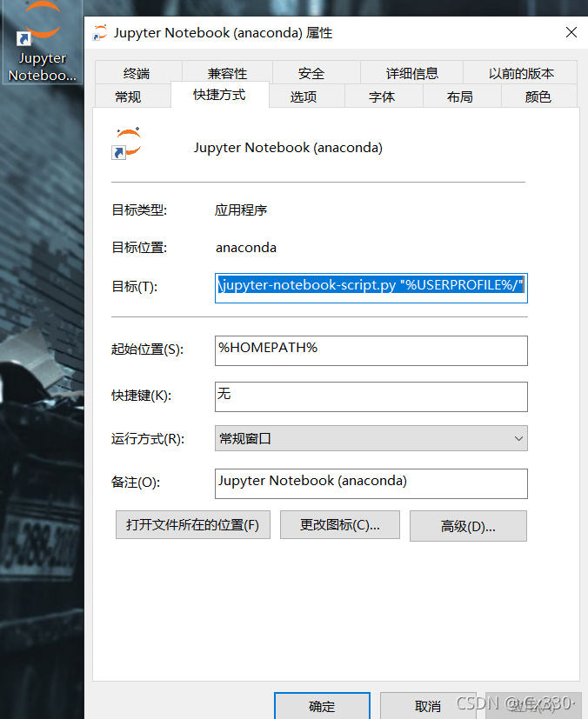Close the properties dialog with X
The image size is (588, 719).
pyautogui.click(x=571, y=32)
